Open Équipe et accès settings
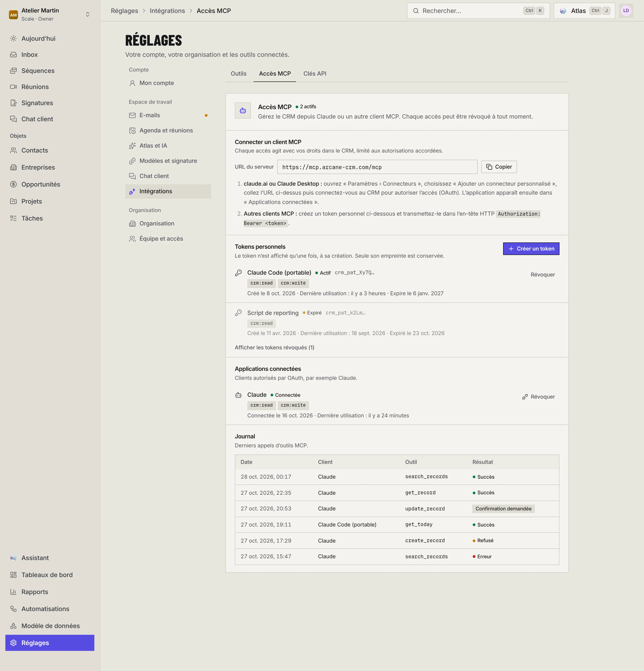This screenshot has height=671, width=644. 168,239
